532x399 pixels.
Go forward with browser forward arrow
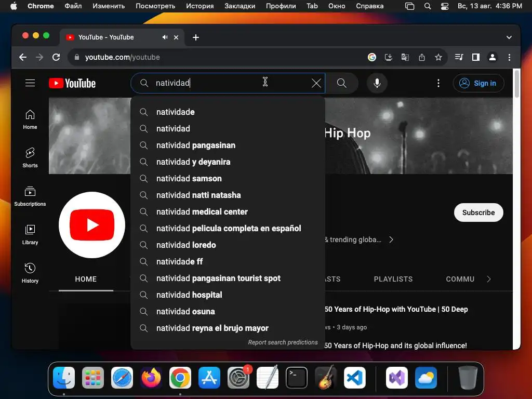coord(39,57)
